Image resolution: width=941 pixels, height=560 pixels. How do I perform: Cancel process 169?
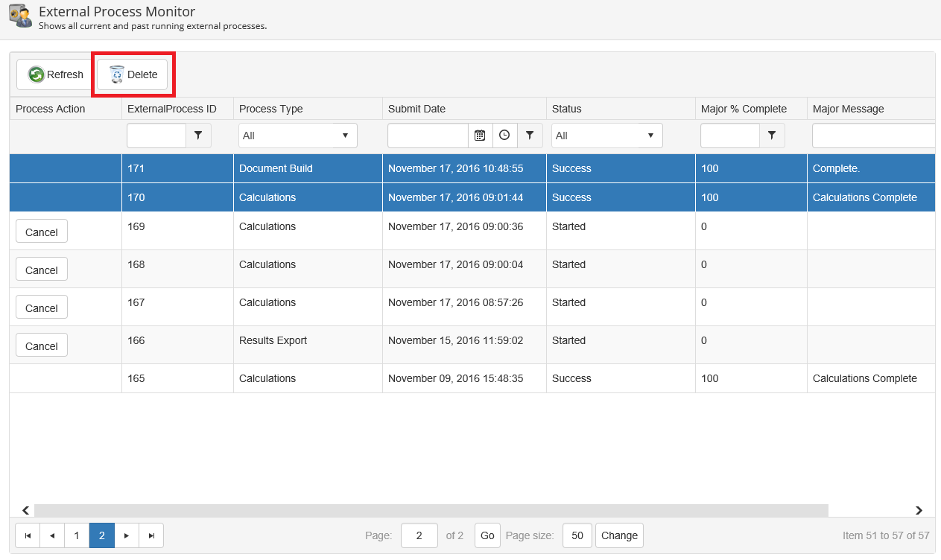[x=42, y=232]
